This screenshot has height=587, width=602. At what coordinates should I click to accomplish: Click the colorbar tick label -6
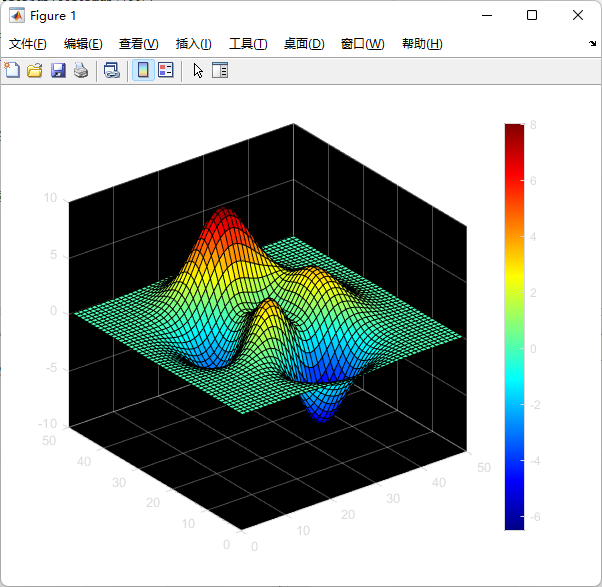535,517
